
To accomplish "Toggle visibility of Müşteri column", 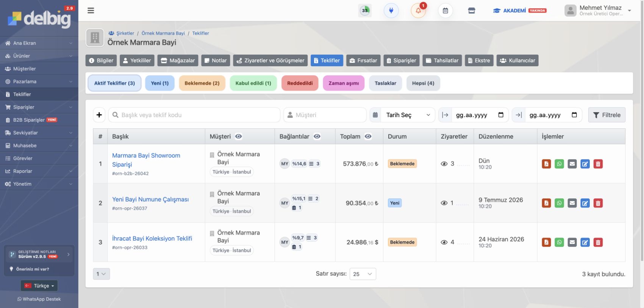I will pos(238,136).
